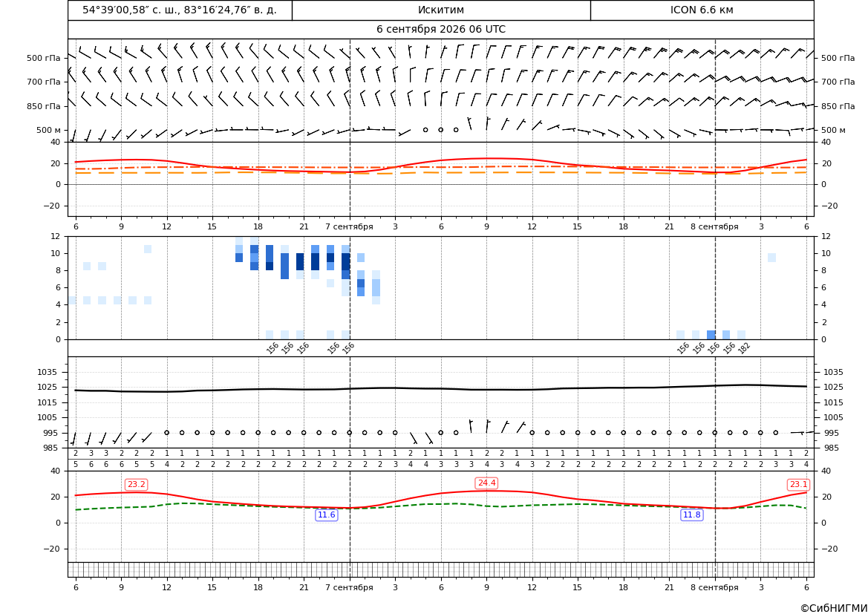Viewport: 868px width, 614px height.
Task: Select the blue 11.8 minimum temperature label
Action: click(x=691, y=515)
